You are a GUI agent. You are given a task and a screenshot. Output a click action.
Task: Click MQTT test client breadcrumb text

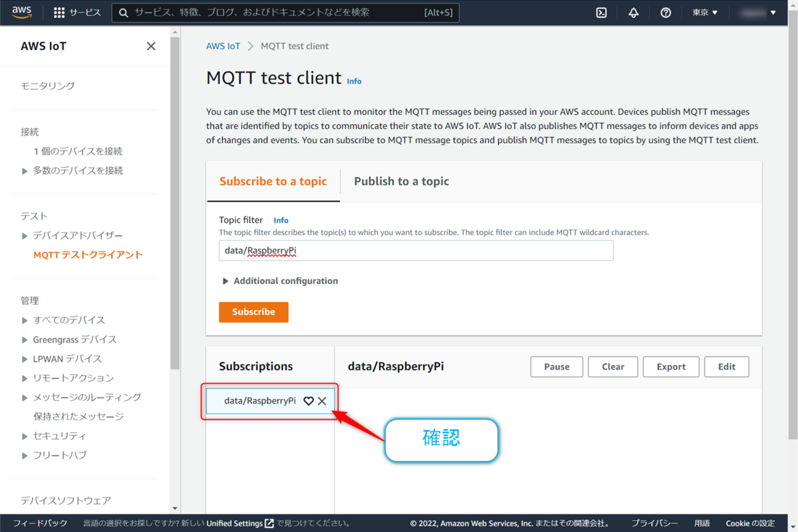click(295, 46)
